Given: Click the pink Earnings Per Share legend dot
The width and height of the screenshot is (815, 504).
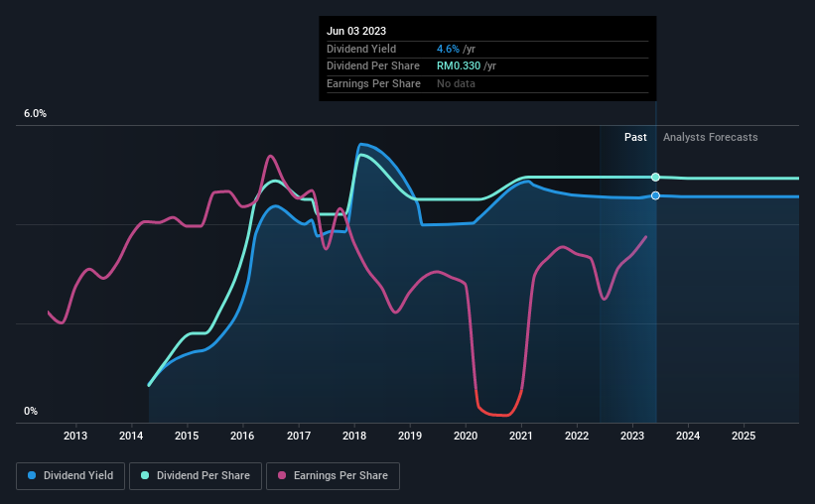Looking at the screenshot, I should (282, 475).
